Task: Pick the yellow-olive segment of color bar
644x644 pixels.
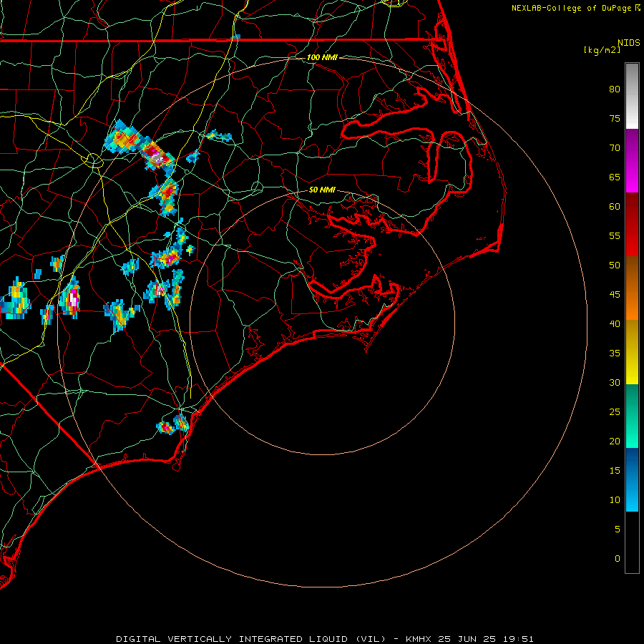Action: [x=632, y=352]
